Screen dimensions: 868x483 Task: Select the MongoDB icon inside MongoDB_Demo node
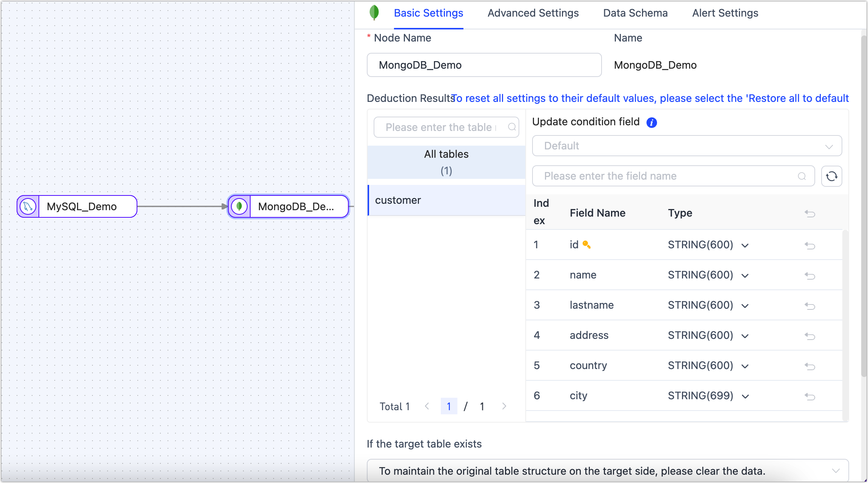pos(239,206)
